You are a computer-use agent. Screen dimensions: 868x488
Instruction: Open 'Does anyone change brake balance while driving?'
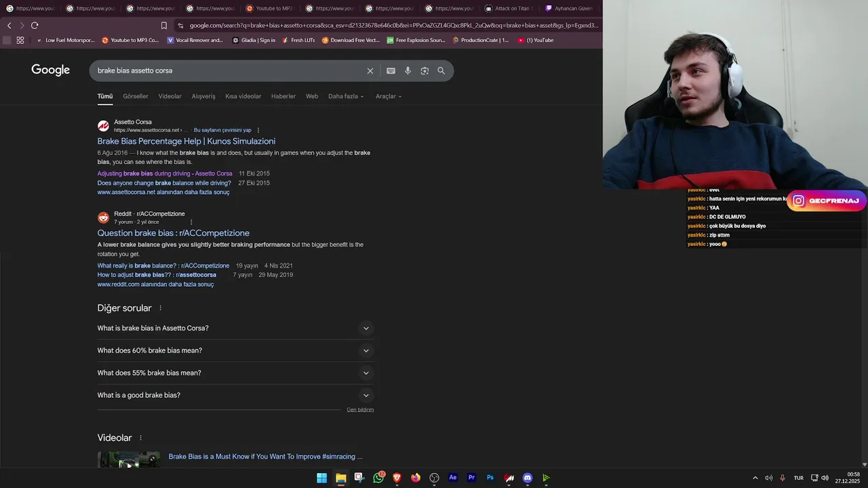tap(164, 183)
